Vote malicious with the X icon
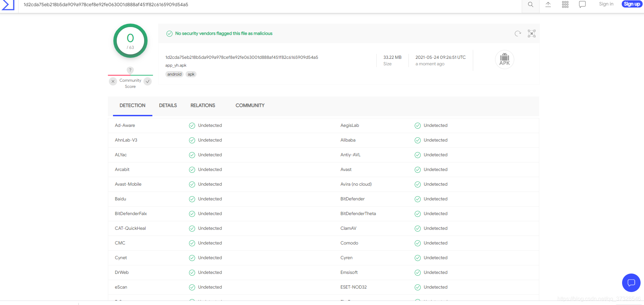 113,81
